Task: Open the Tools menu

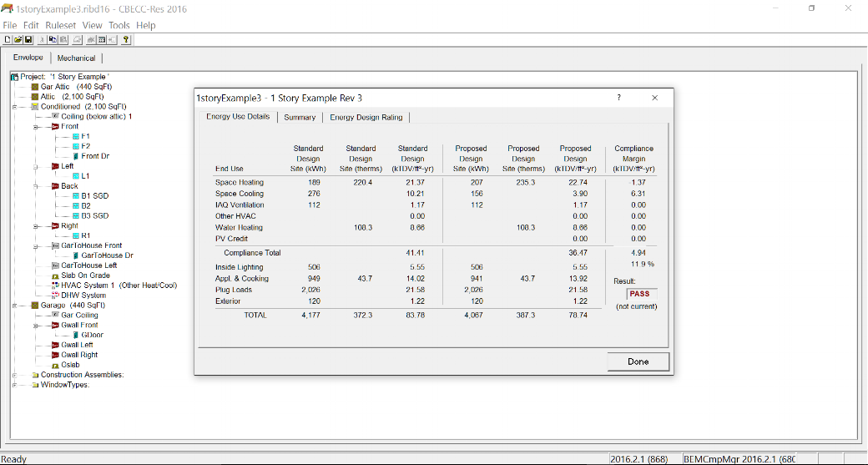Action: point(119,26)
